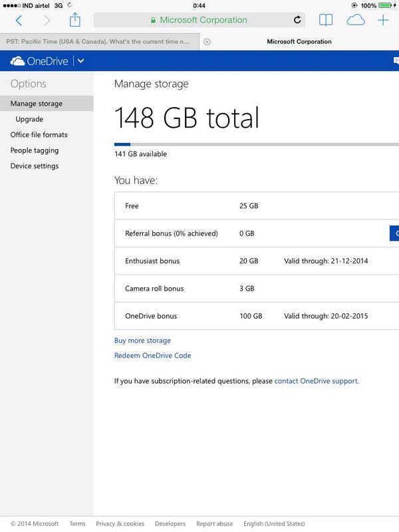Reload the page with the refresh icon
399x532 pixels.
(x=297, y=20)
